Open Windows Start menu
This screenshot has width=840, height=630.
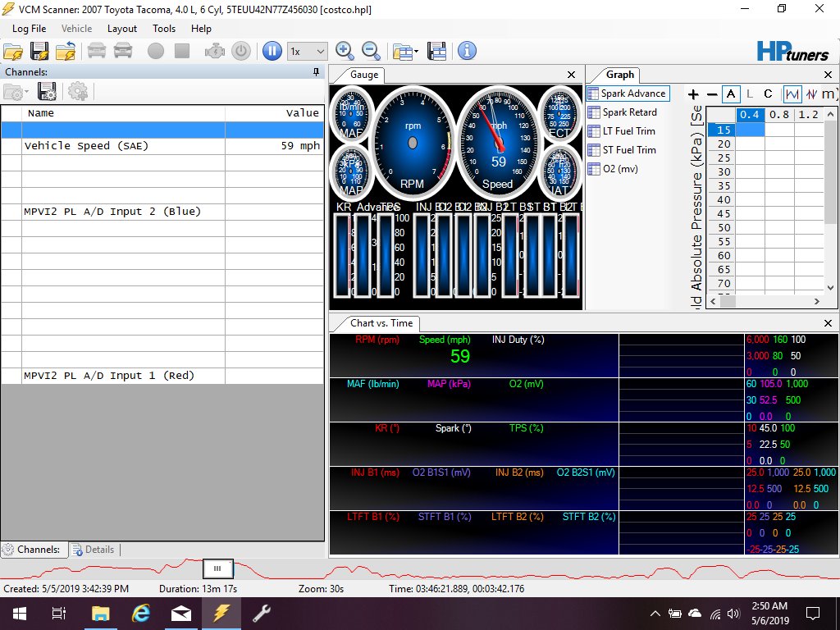[20, 614]
